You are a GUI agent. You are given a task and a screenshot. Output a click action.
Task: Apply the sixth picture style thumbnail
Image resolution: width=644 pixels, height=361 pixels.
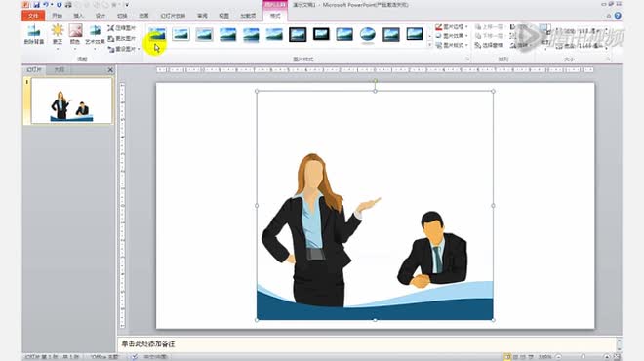tap(274, 34)
